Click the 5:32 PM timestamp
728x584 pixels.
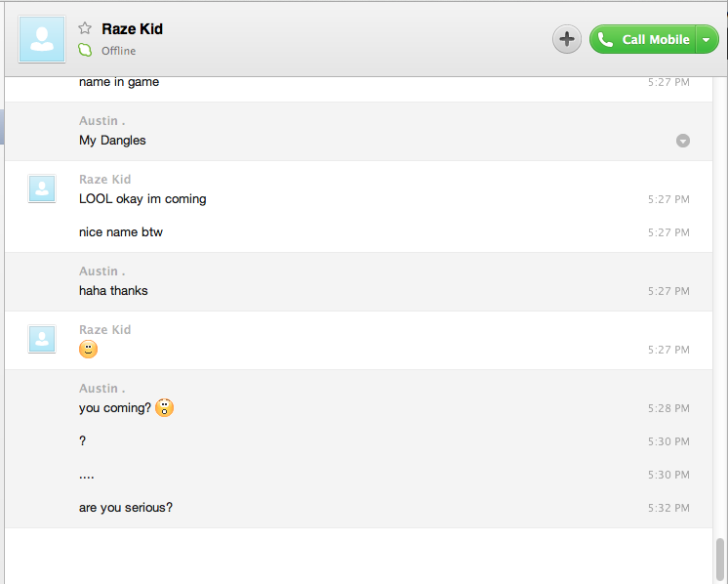click(668, 508)
